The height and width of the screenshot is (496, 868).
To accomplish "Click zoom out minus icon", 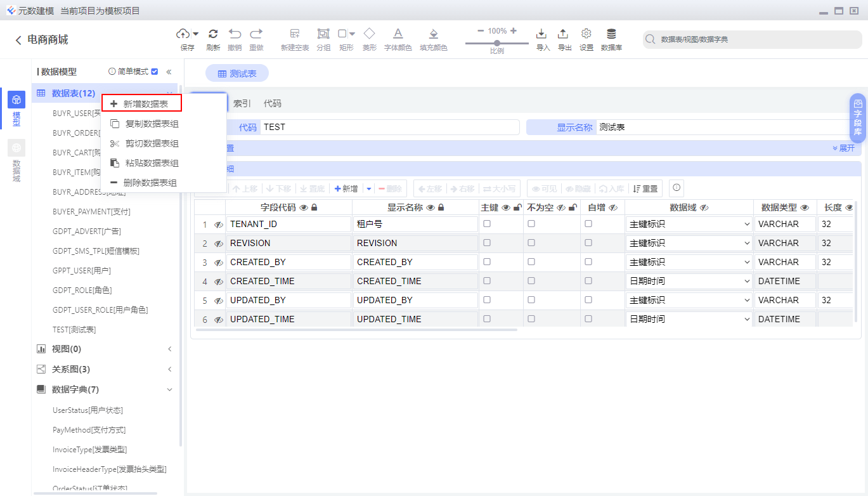I will coord(480,30).
